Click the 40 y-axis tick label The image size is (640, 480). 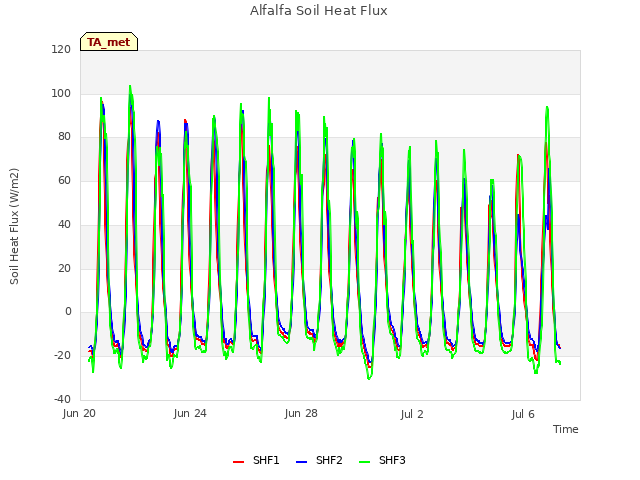tap(64, 224)
